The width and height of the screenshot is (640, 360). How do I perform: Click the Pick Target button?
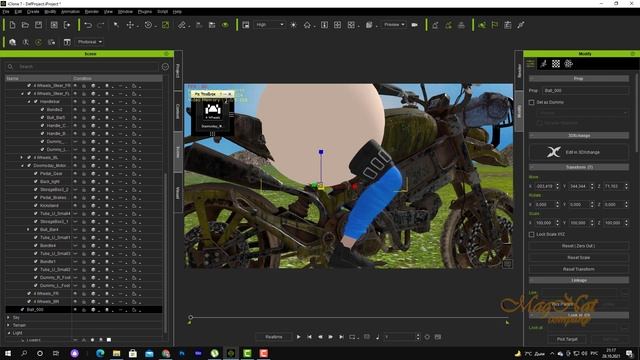pyautogui.click(x=567, y=339)
